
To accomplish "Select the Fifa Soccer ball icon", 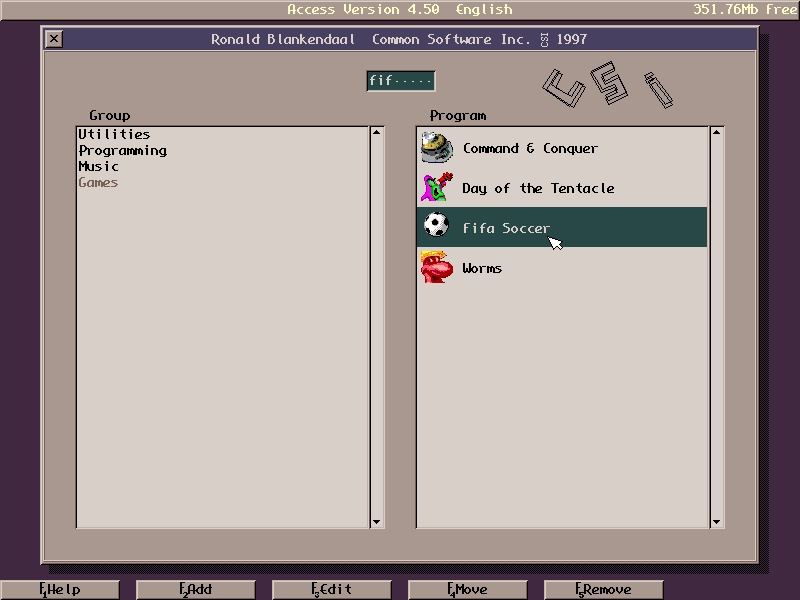I will (437, 224).
